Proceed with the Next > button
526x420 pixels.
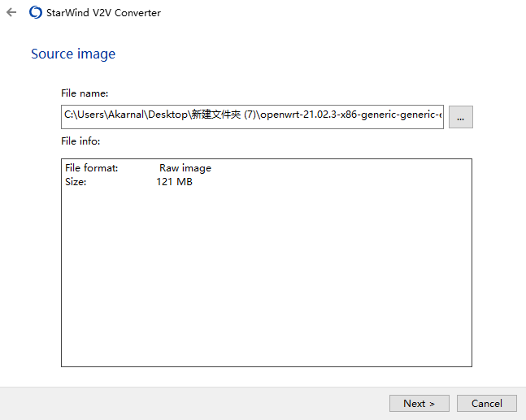click(419, 403)
